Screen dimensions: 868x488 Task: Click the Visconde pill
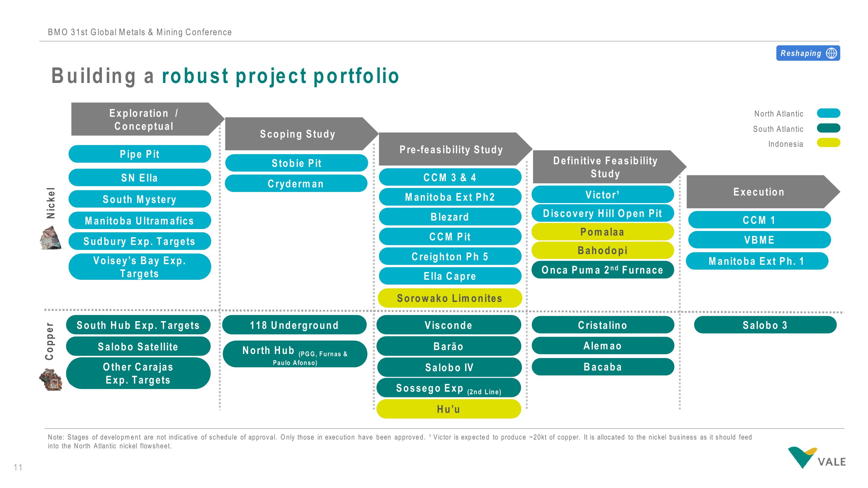coord(449,325)
